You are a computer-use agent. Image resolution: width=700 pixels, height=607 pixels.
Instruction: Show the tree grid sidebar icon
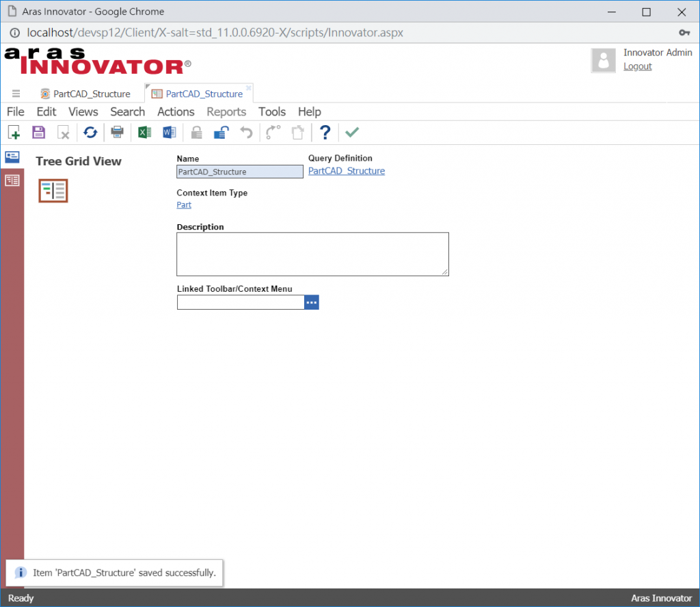pos(12,180)
